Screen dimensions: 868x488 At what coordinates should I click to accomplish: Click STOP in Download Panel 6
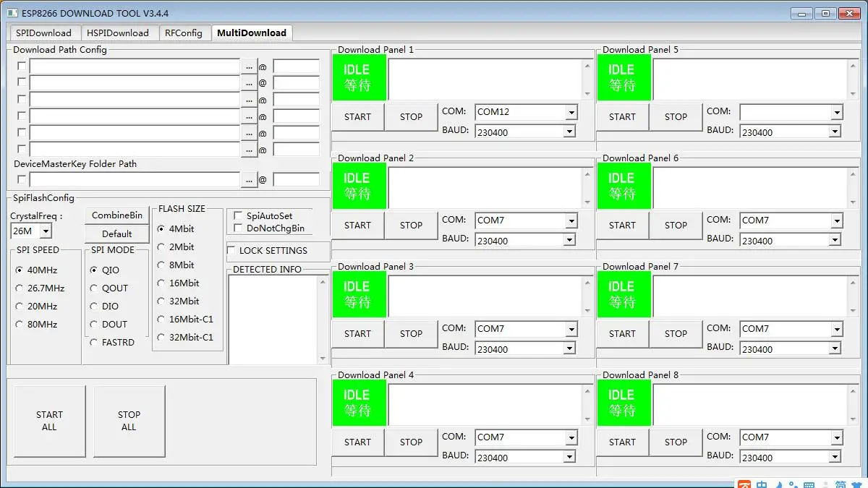676,225
